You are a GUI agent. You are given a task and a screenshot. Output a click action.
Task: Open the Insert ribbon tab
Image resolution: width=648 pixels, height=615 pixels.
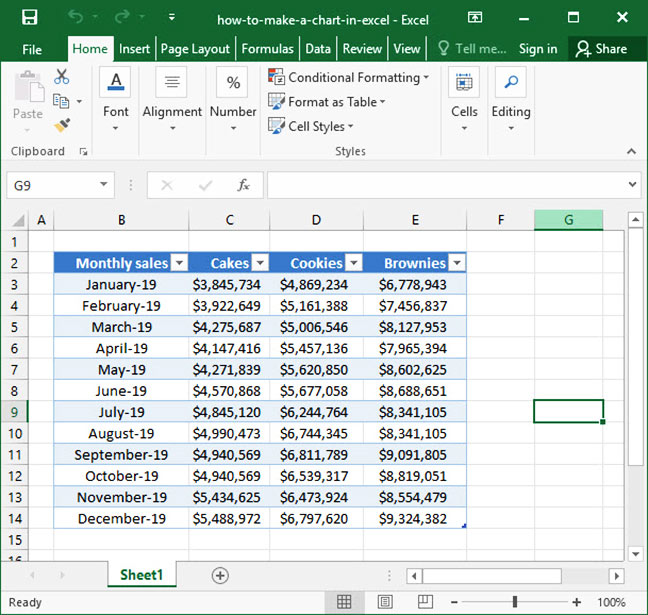pyautogui.click(x=134, y=49)
